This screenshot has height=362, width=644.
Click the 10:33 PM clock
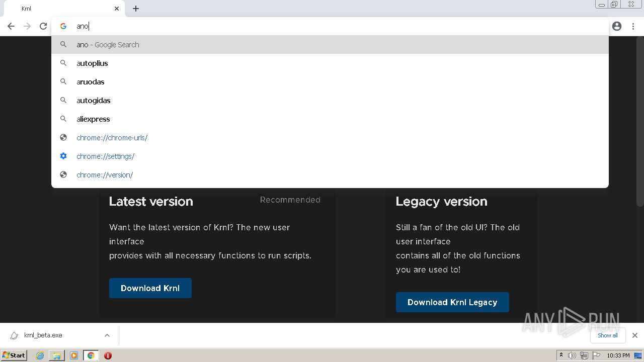pyautogui.click(x=618, y=355)
